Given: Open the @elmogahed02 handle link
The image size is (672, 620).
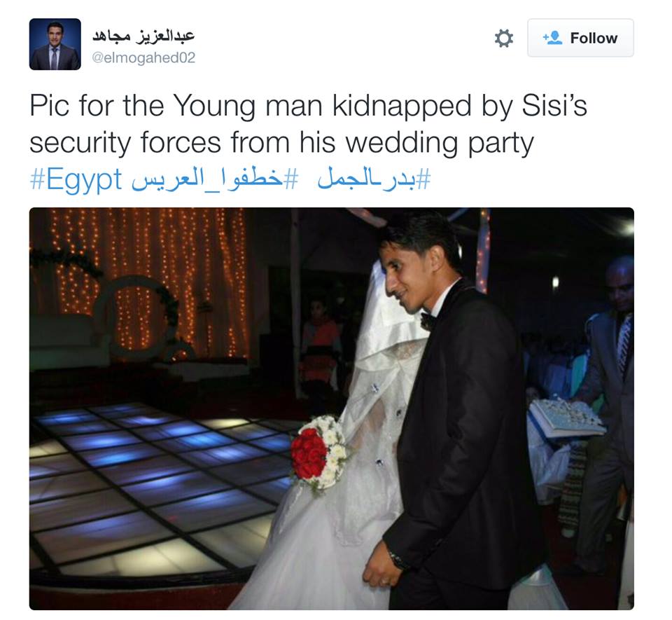Looking at the screenshot, I should point(143,57).
